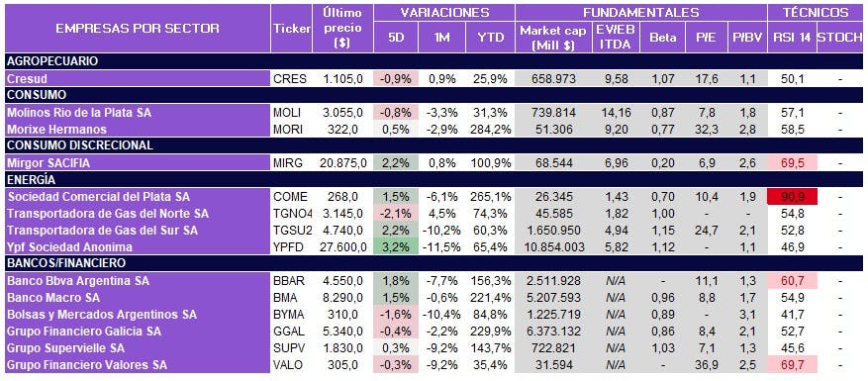Select the 20.875,0 price for Mirgor

click(342, 163)
